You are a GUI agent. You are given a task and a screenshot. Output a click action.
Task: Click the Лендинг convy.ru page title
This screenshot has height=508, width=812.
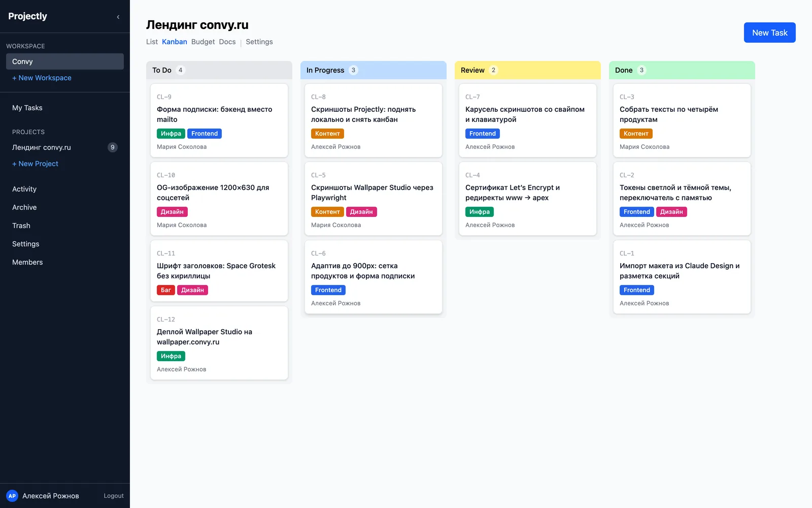tap(197, 25)
